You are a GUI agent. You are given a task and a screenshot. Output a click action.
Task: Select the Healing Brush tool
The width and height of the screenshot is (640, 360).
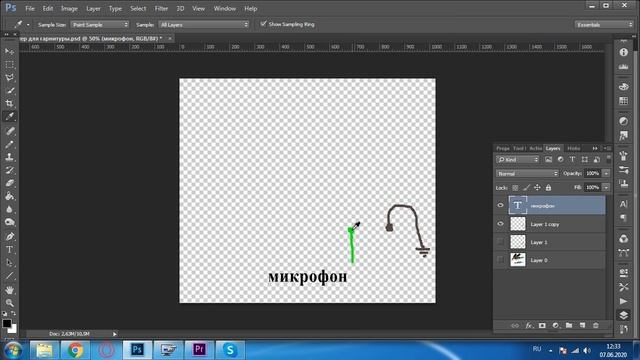point(9,131)
